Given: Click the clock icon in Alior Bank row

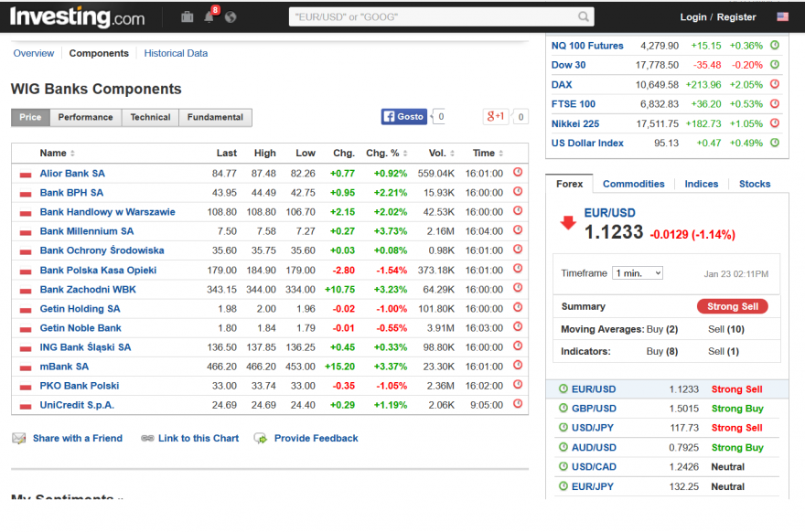Looking at the screenshot, I should (x=518, y=173).
